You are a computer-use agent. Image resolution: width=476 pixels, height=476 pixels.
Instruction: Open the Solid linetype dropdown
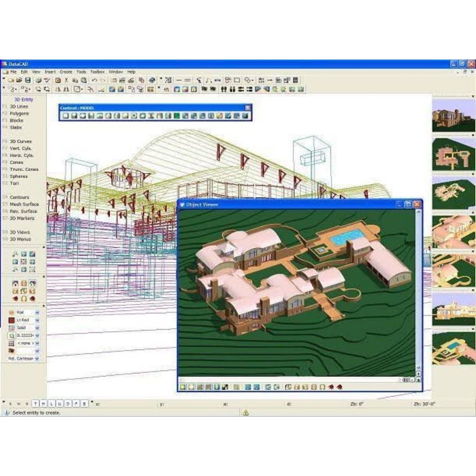37,328
